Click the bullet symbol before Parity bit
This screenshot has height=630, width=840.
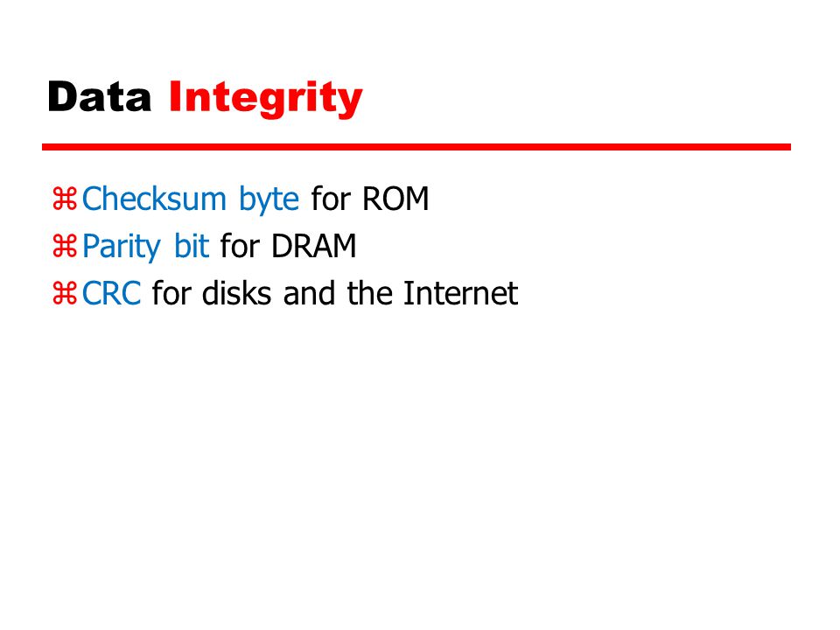coord(65,247)
